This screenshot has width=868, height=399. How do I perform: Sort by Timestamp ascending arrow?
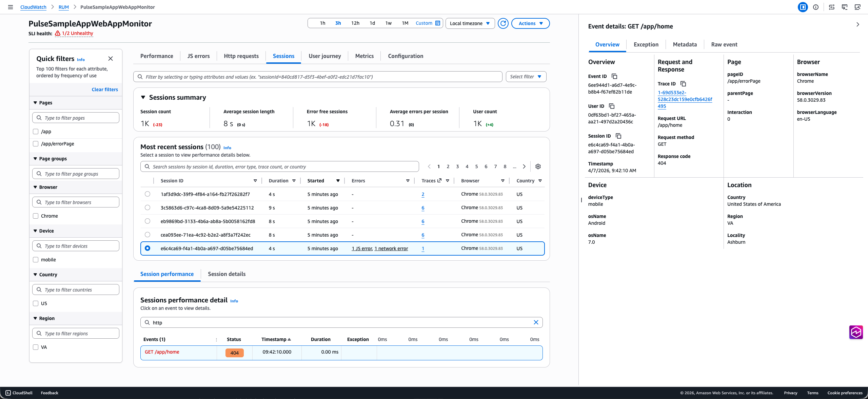pyautogui.click(x=289, y=339)
